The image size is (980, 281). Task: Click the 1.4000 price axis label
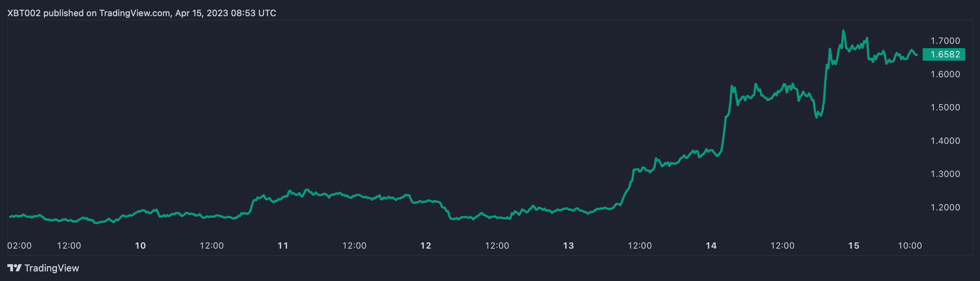[x=945, y=141]
